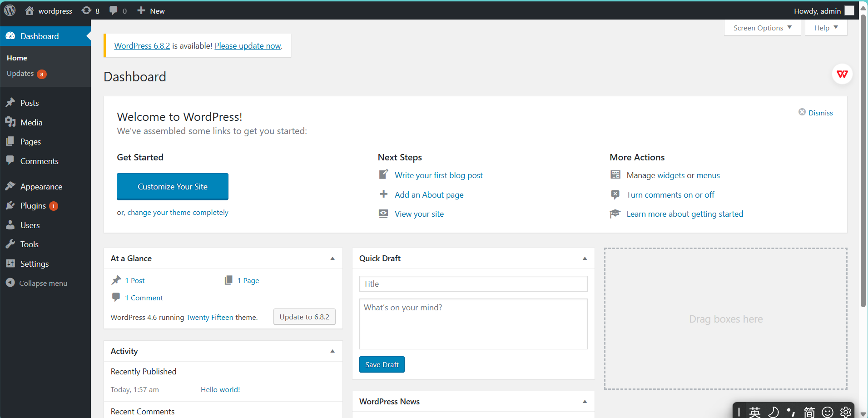Open the Hello world! post link

220,389
